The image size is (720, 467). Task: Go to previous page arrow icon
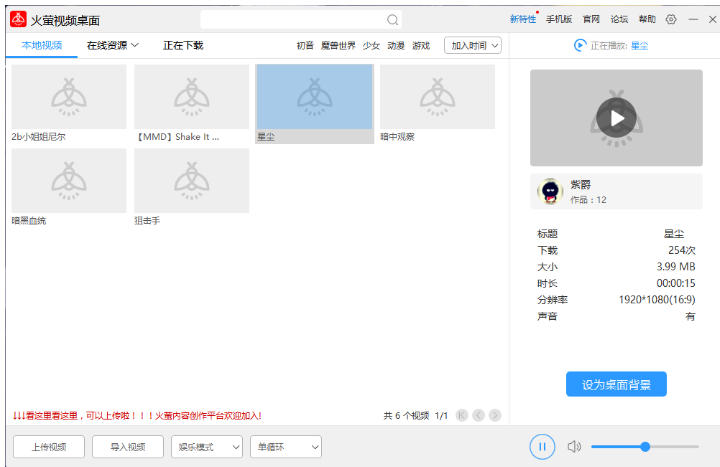[478, 415]
